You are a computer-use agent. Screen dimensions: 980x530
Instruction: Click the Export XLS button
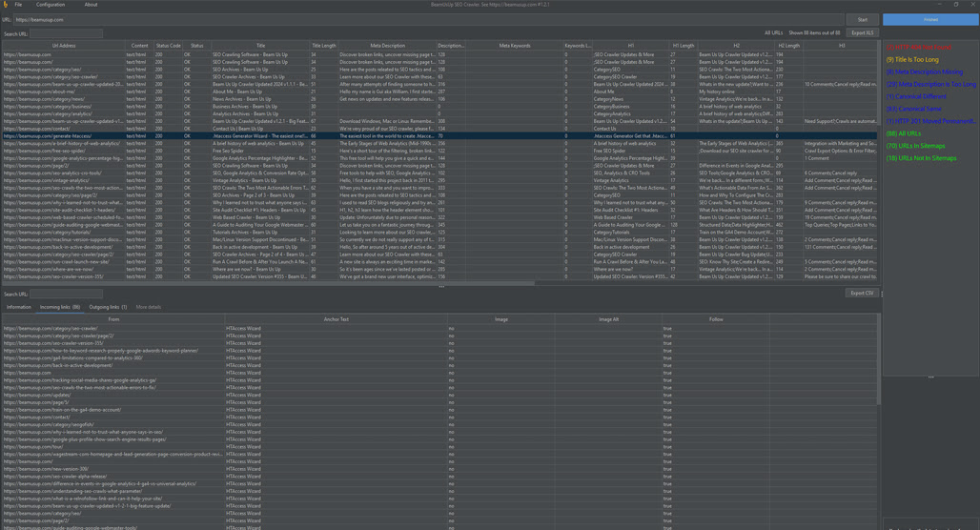863,32
